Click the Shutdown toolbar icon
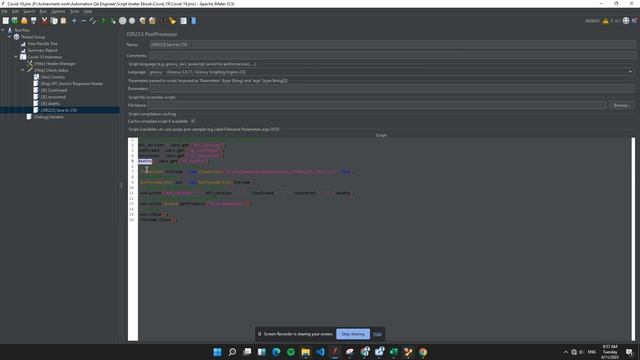The width and height of the screenshot is (640, 360). [132, 21]
